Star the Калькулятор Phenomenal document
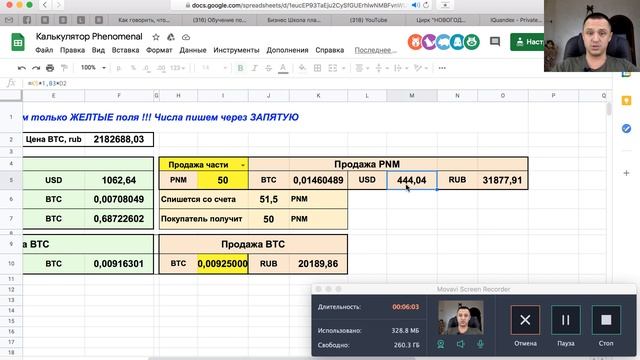The width and height of the screenshot is (640, 360). pos(156,37)
